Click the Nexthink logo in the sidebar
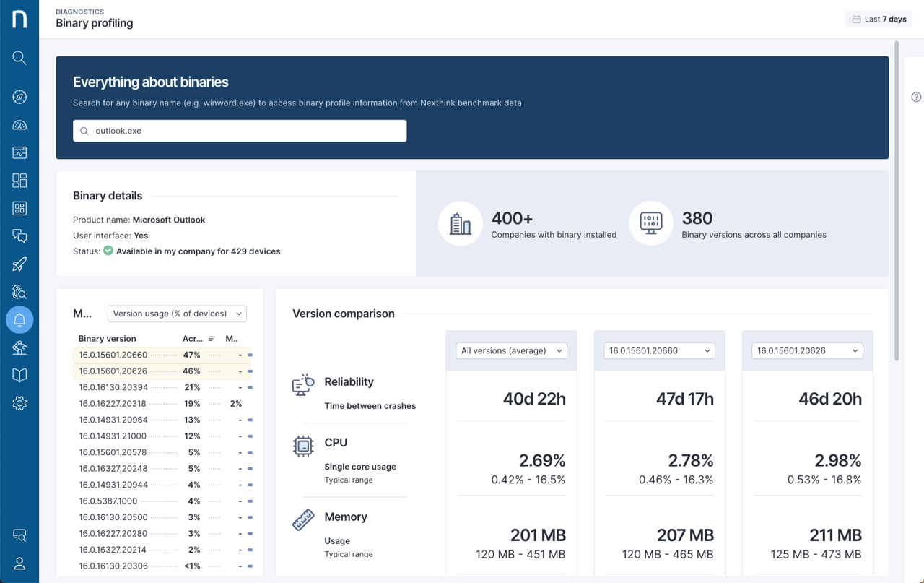This screenshot has width=924, height=583. (19, 19)
